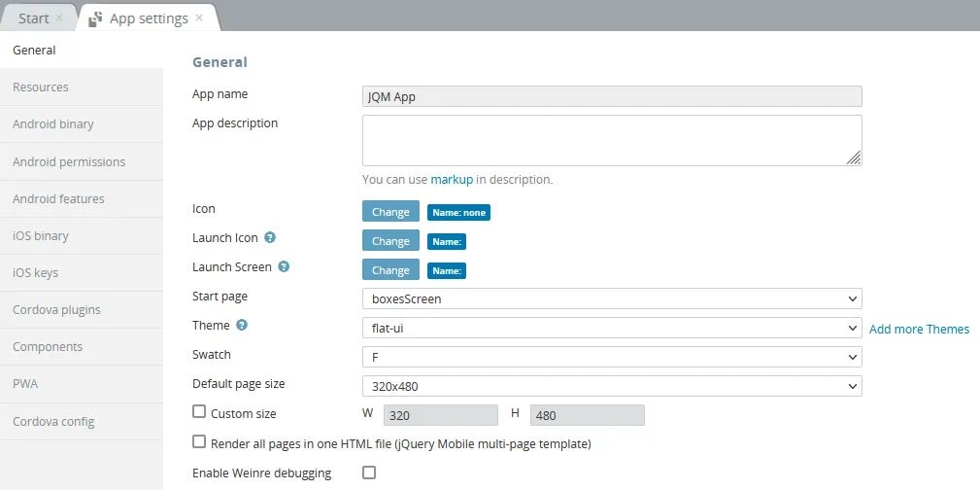Click the Change button for Icon
Viewport: 980px width, 490px height.
tap(390, 212)
